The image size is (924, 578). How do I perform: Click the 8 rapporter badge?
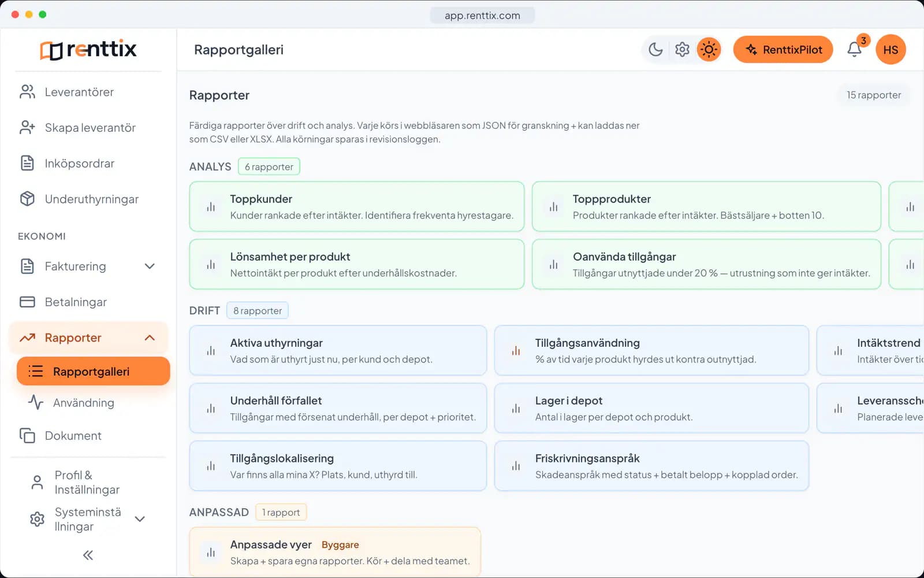[258, 310]
